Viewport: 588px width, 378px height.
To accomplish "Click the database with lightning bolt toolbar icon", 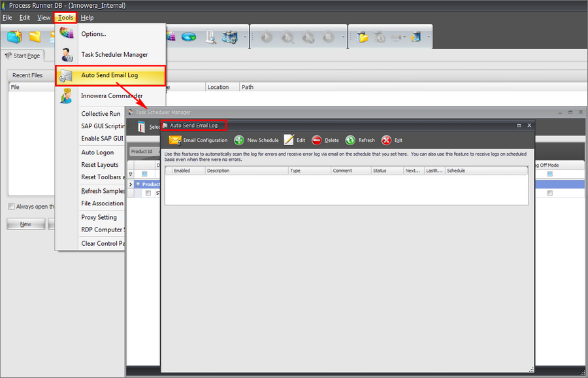I will tap(416, 37).
